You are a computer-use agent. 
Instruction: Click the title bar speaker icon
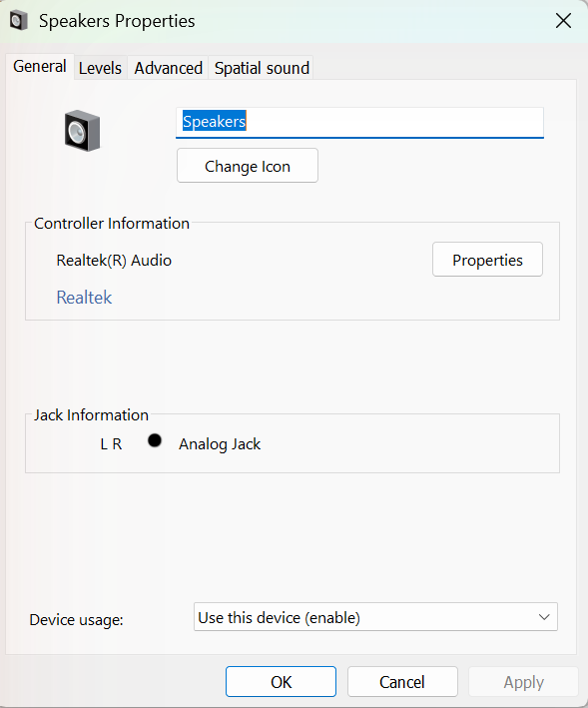[19, 21]
